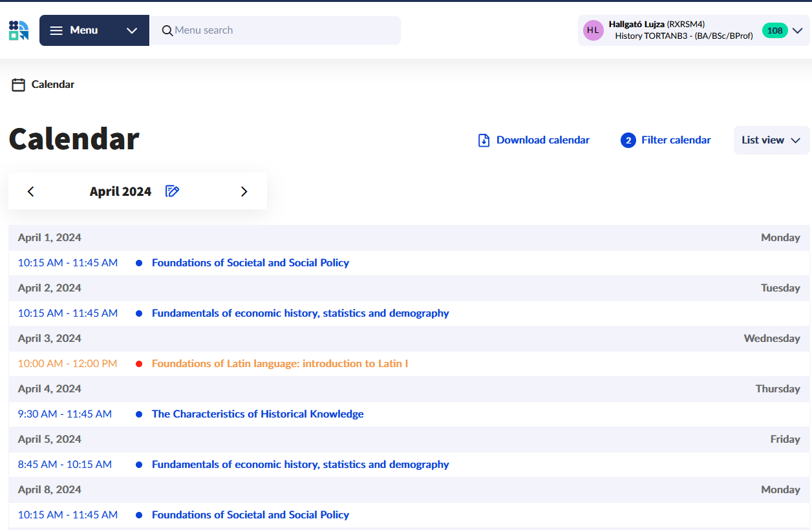Open the hamburger Menu button
Screen dimensions: 812x530
point(74,30)
